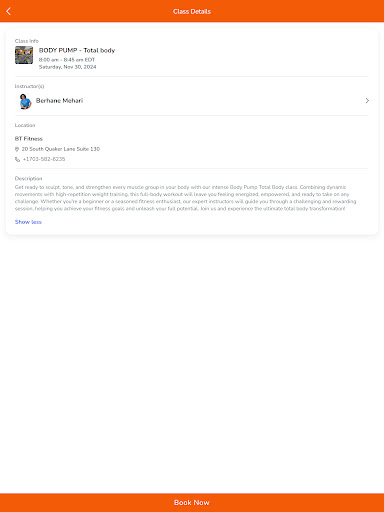This screenshot has width=384, height=512.
Task: Click the Description section heading
Action: click(28, 179)
